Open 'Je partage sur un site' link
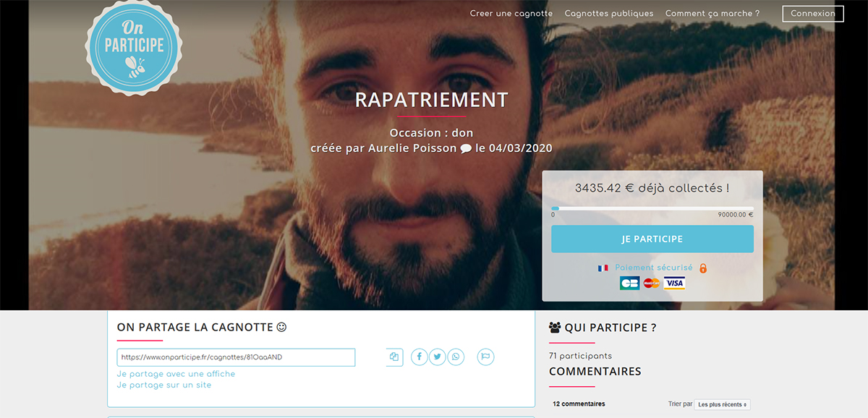The width and height of the screenshot is (868, 418). coord(164,385)
